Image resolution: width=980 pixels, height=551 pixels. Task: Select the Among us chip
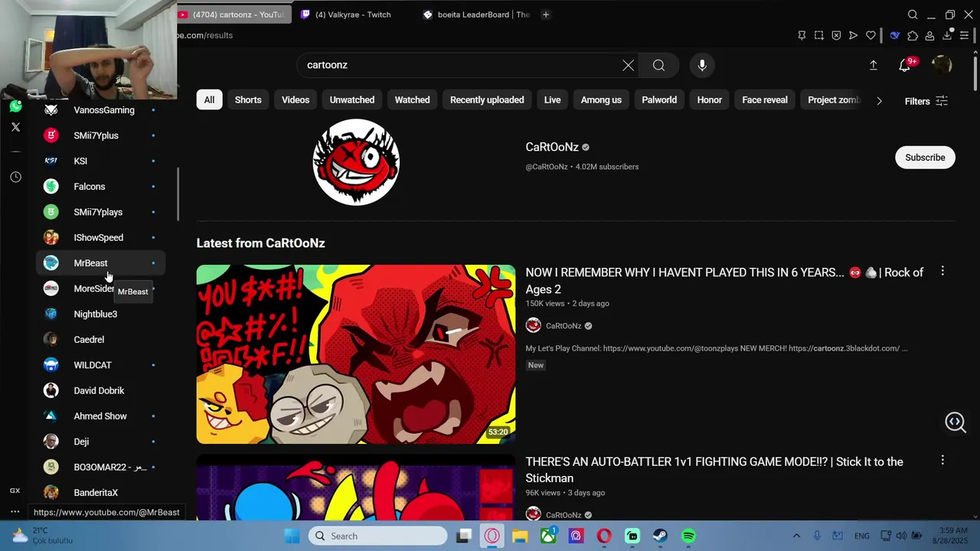tap(601, 99)
